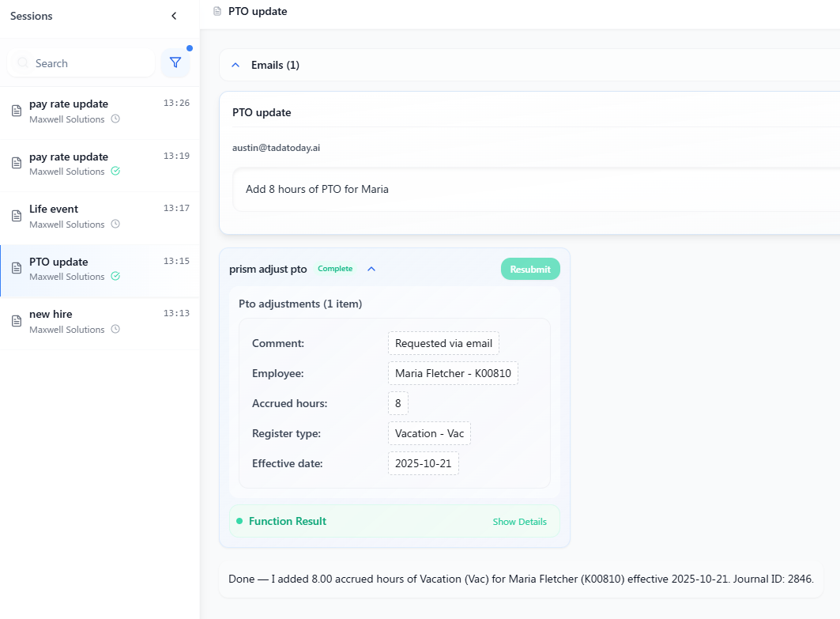The width and height of the screenshot is (840, 619).
Task: Show Details of the Function Result
Action: point(520,522)
